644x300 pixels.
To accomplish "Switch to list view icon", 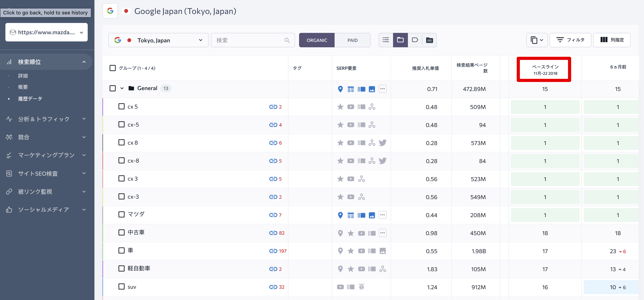I will click(x=386, y=40).
